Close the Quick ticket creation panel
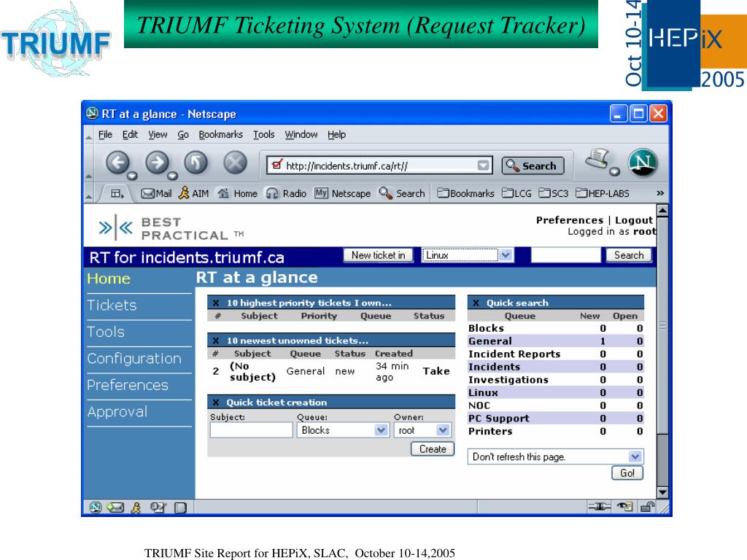The image size is (747, 560). click(216, 402)
